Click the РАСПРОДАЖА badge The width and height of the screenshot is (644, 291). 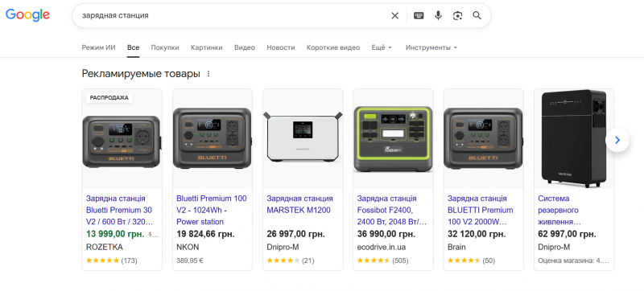(x=109, y=97)
